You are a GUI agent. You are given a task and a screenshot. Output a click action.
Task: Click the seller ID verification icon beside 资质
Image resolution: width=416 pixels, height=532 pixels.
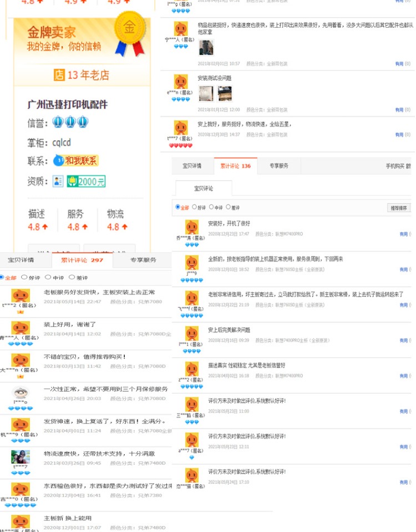coord(58,182)
